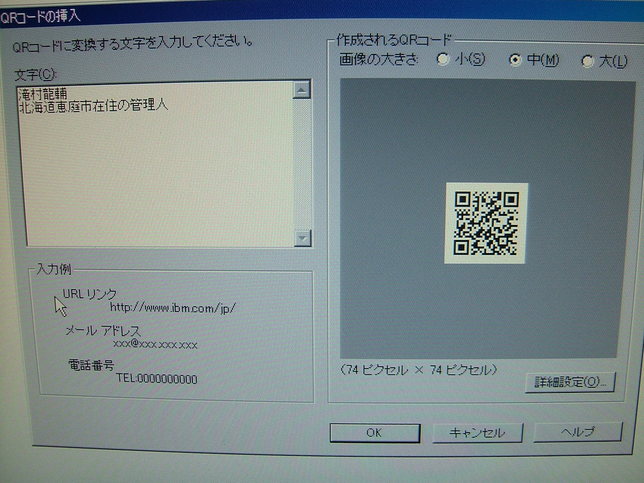The height and width of the screenshot is (483, 644).
Task: Click the キャンセル button
Action: coord(477,432)
